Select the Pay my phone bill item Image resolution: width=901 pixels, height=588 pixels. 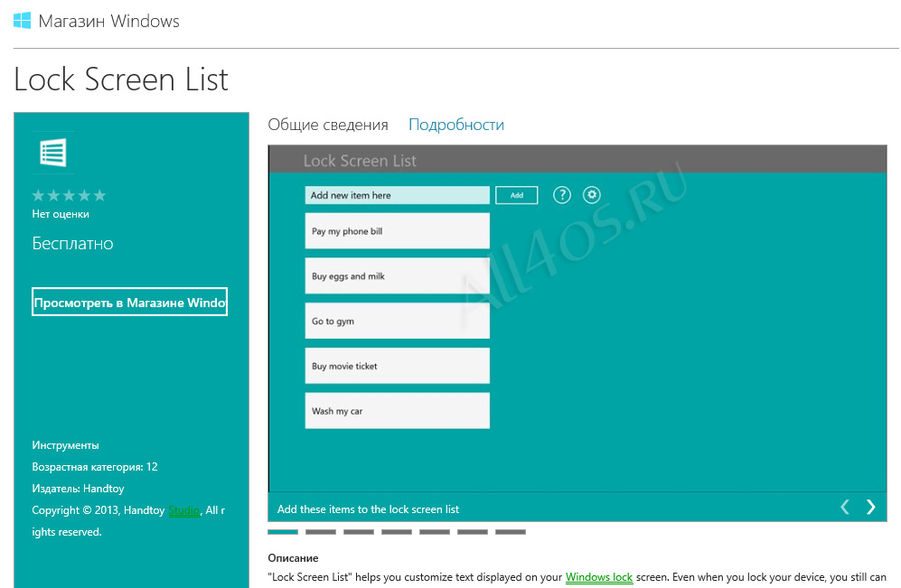pos(397,231)
